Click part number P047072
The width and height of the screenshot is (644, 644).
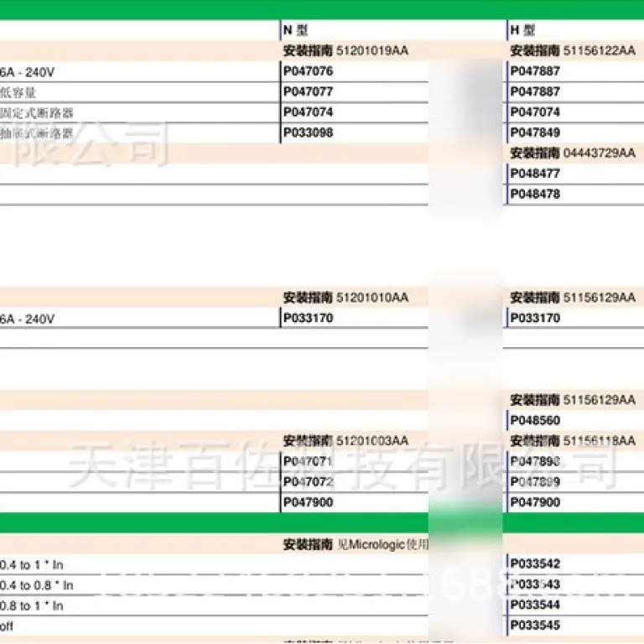pos(308,481)
